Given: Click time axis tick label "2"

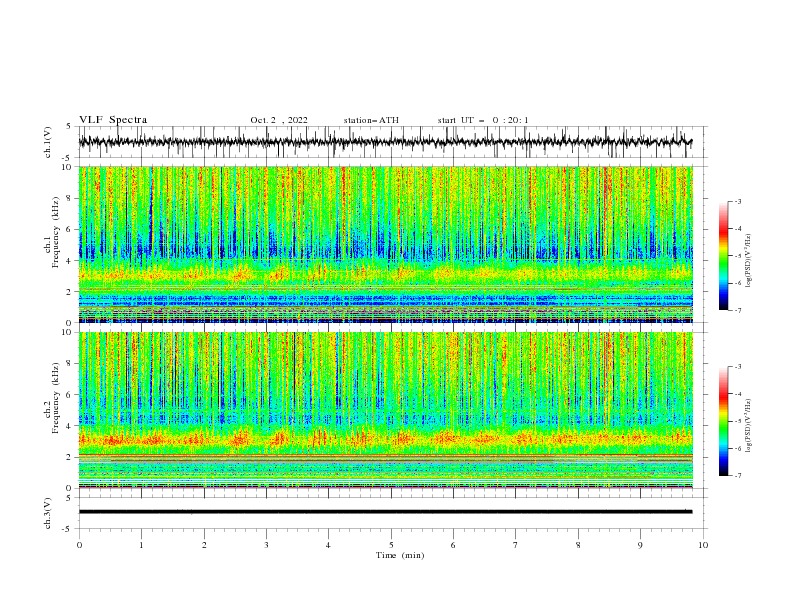Looking at the screenshot, I should coord(204,545).
